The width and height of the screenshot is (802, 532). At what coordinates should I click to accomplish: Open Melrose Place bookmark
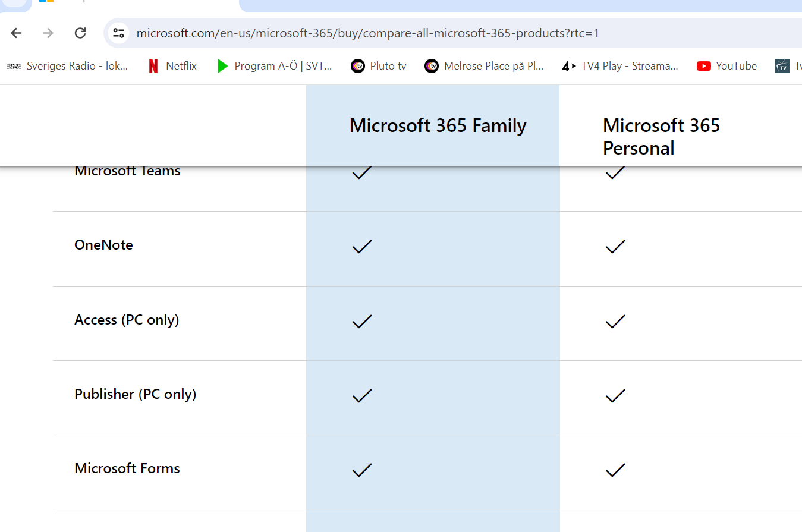485,66
